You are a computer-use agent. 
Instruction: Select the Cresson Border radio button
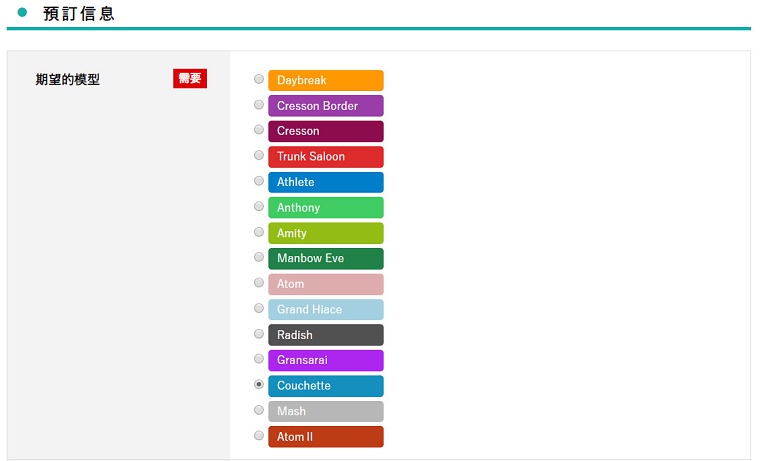[x=259, y=104]
